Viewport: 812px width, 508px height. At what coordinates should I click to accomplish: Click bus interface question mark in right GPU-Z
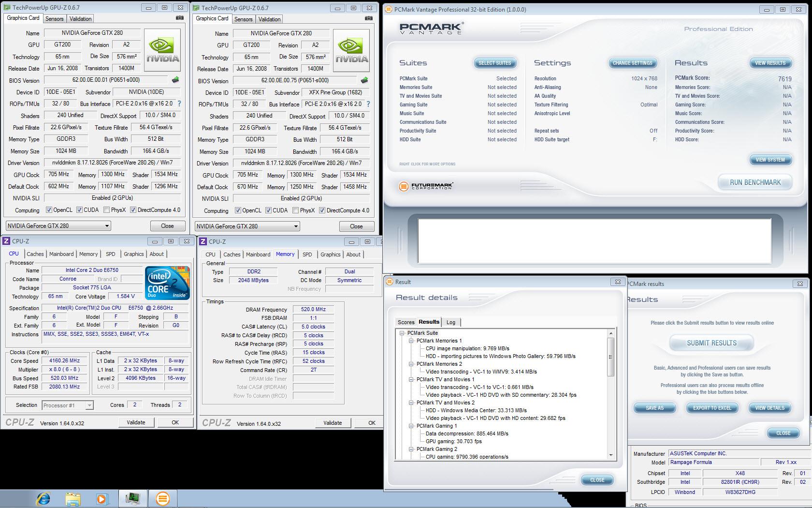pyautogui.click(x=368, y=104)
